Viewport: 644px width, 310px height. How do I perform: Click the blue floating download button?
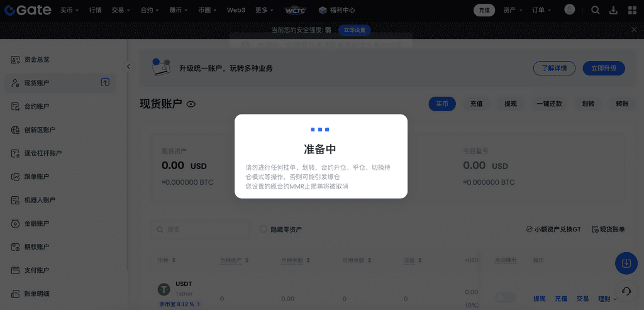point(626,263)
